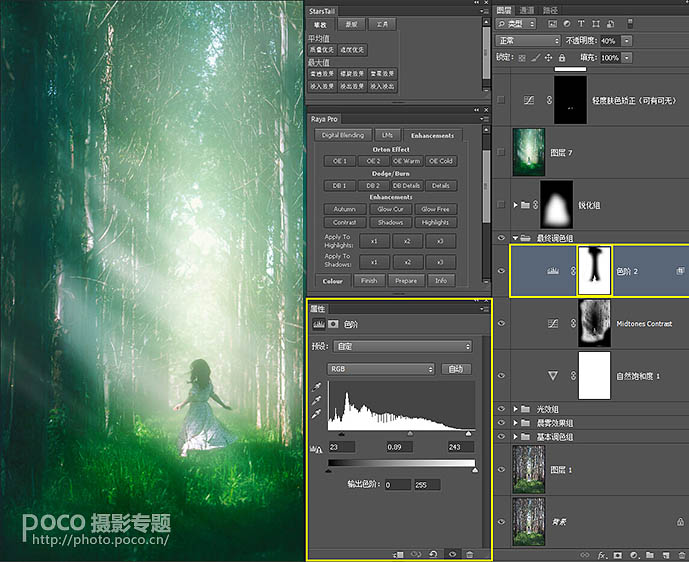This screenshot has height=562, width=689.
Task: Open the Levels preset dropdown 自定
Action: pos(403,347)
